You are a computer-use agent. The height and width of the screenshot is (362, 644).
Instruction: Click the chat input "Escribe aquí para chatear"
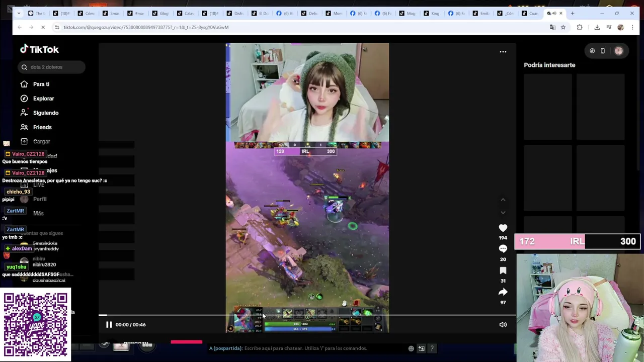(305, 348)
